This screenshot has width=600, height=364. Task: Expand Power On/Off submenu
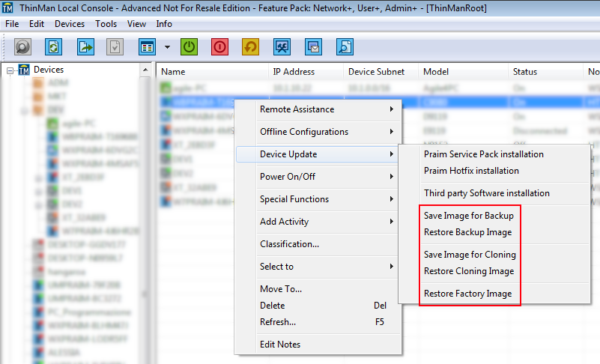coord(319,177)
